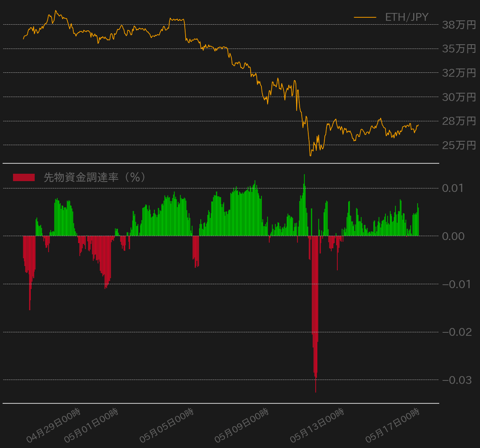The image size is (480, 448).
Task: Select the 先物資金調達率（%） legend text
Action: [x=95, y=177]
